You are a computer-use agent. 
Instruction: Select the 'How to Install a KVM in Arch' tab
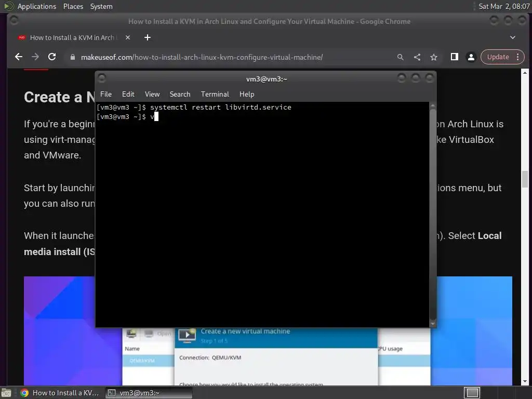click(72, 37)
